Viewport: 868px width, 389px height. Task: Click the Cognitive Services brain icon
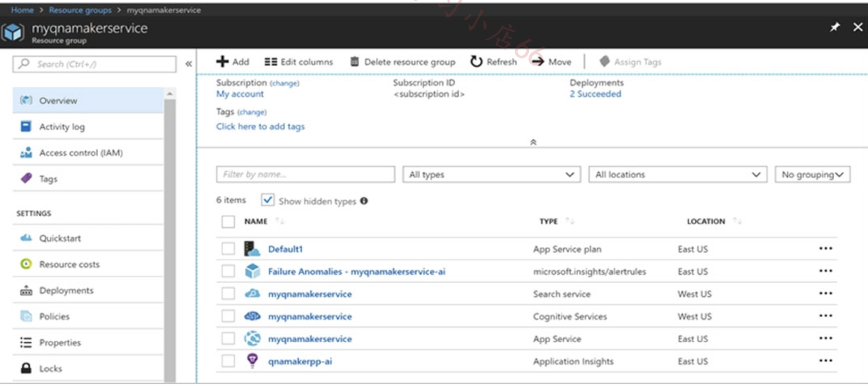pos(252,316)
